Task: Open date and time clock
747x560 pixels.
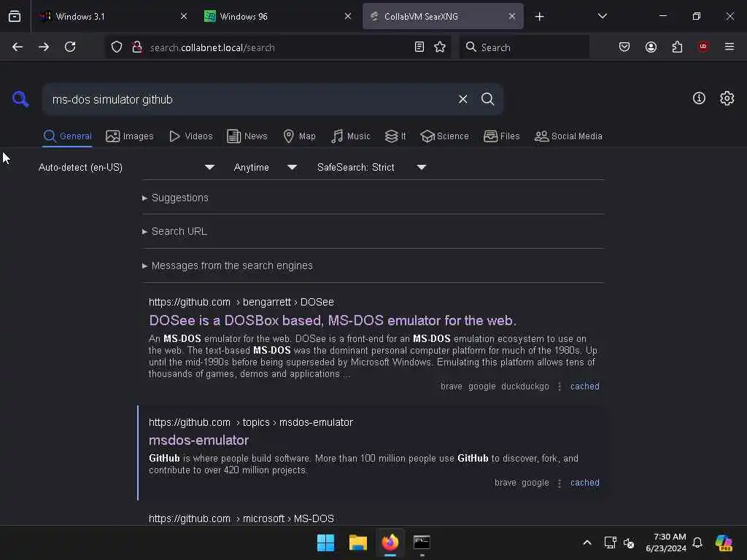Action: [666, 542]
